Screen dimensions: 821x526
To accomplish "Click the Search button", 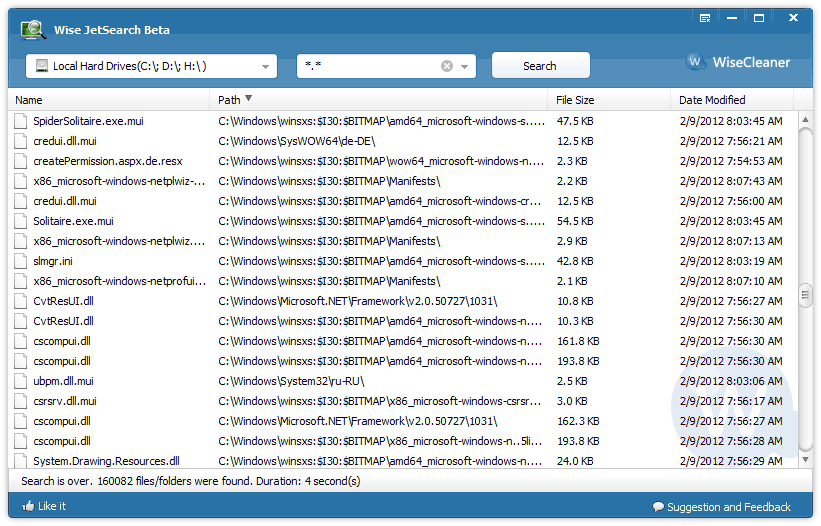I will pyautogui.click(x=540, y=65).
